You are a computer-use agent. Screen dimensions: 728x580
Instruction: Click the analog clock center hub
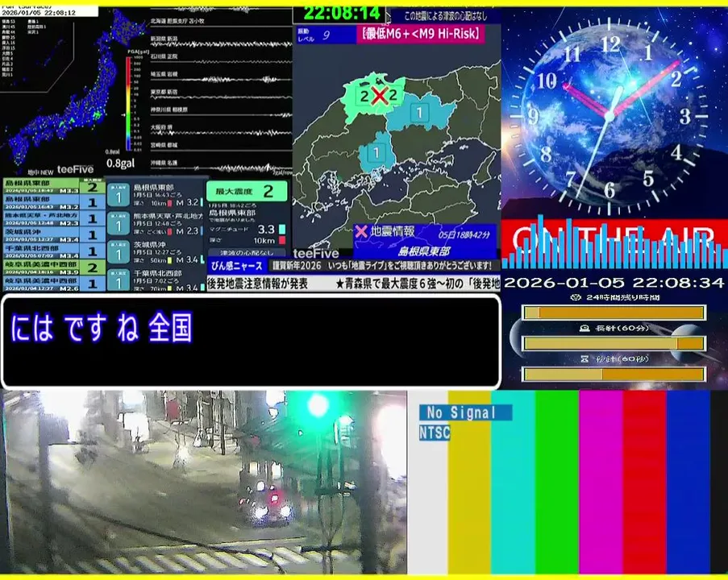pyautogui.click(x=609, y=114)
